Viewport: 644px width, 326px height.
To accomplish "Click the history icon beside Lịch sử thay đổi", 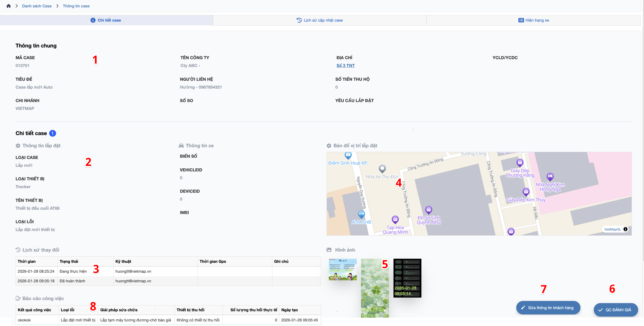I will (x=18, y=250).
